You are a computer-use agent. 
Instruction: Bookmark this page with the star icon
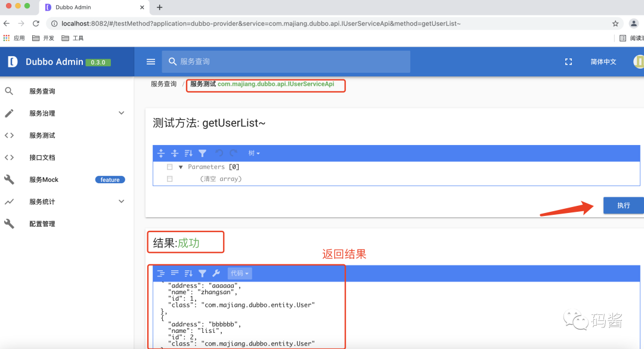point(615,23)
